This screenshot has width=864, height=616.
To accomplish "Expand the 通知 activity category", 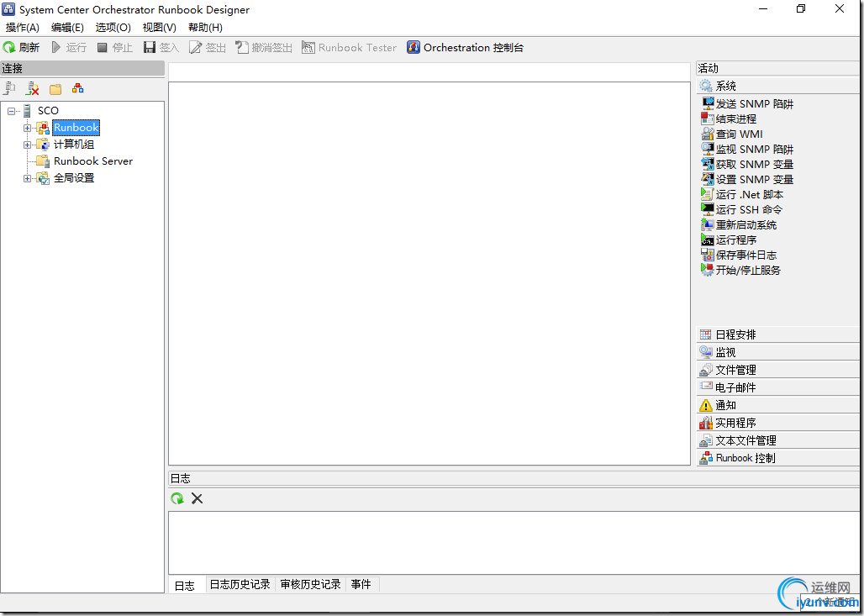I will [777, 405].
